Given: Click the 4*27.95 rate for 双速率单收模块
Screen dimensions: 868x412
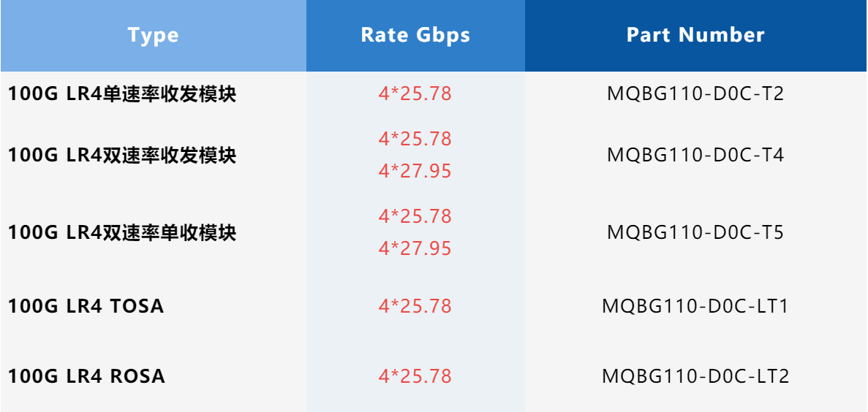Looking at the screenshot, I should (415, 248).
